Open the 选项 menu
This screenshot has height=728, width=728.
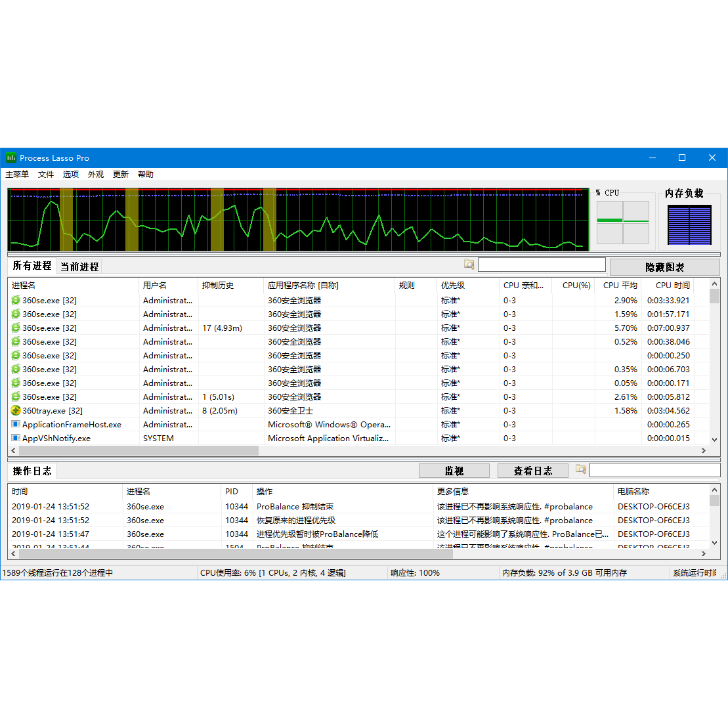coord(71,175)
